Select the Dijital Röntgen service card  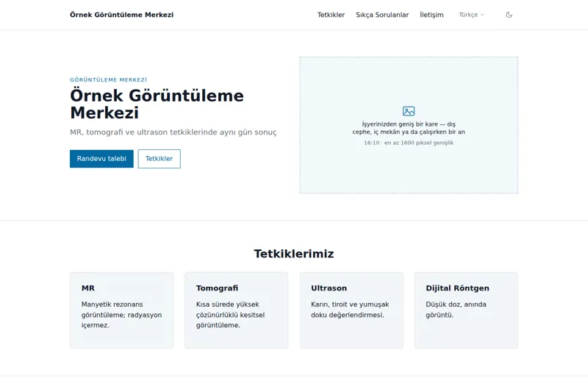pos(466,310)
